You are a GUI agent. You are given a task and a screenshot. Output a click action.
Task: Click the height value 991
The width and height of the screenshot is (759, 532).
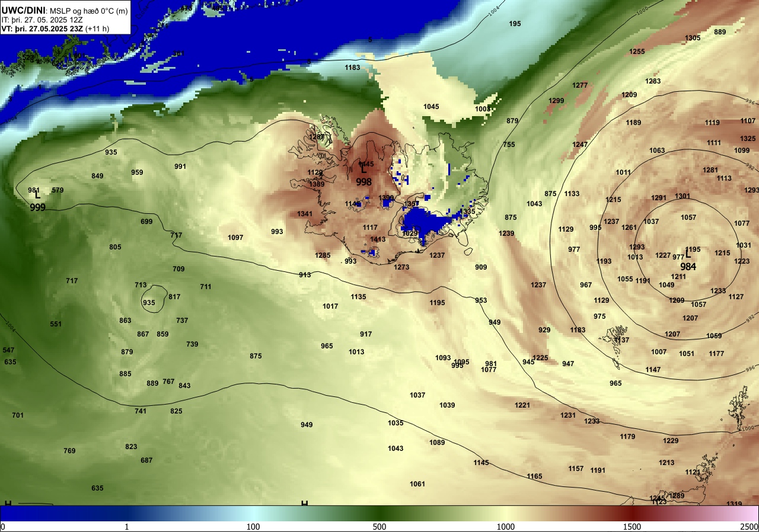[180, 166]
